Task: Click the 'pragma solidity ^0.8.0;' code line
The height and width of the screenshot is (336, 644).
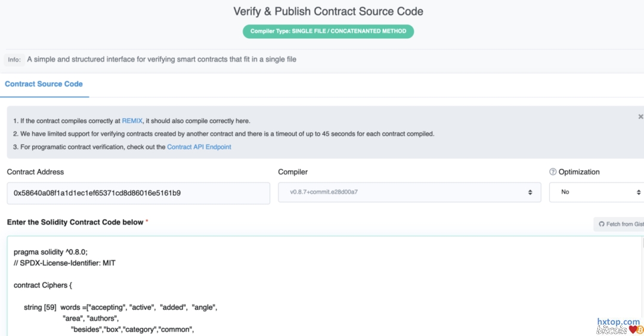Action: tap(51, 252)
